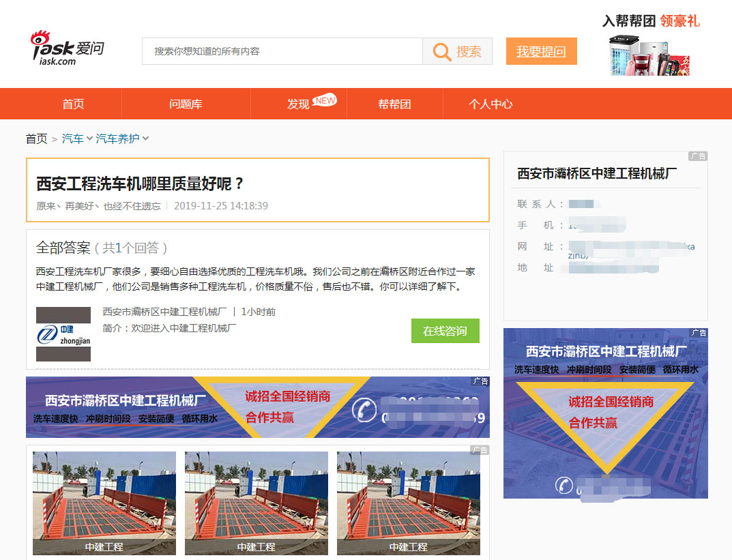Screen dimensions: 732x560
Task: Click 诚招全国经销商 text in the sidebar ad
Action: click(x=611, y=402)
